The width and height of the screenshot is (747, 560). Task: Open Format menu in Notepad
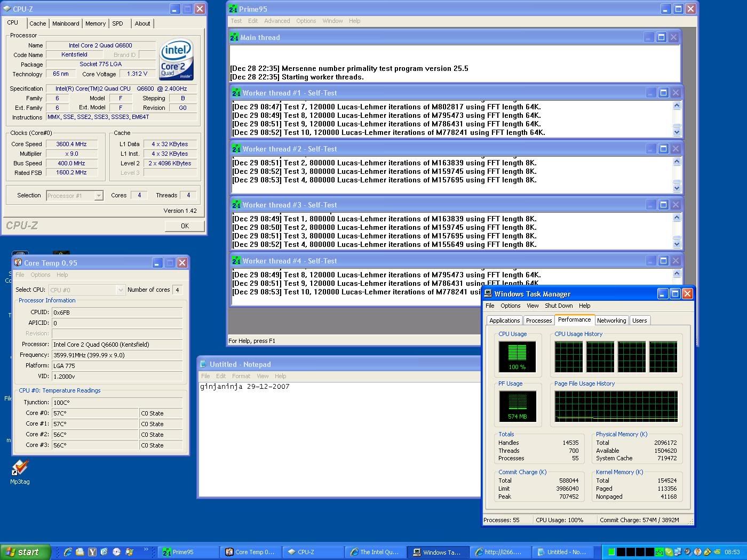(241, 376)
